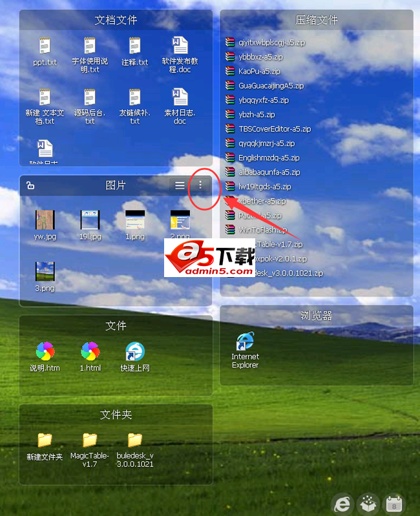Open 源码后台.txt file
420x516 pixels.
[x=90, y=98]
